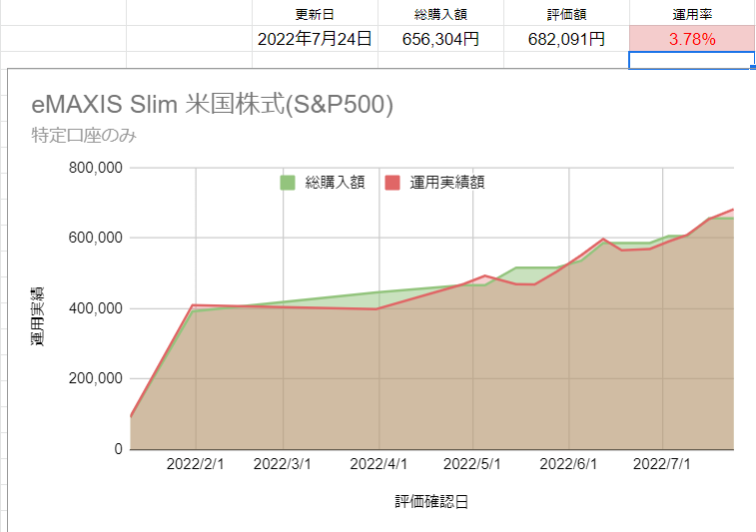Click the cell showing 682,091円
Image resolution: width=756 pixels, height=532 pixels.
[x=566, y=39]
